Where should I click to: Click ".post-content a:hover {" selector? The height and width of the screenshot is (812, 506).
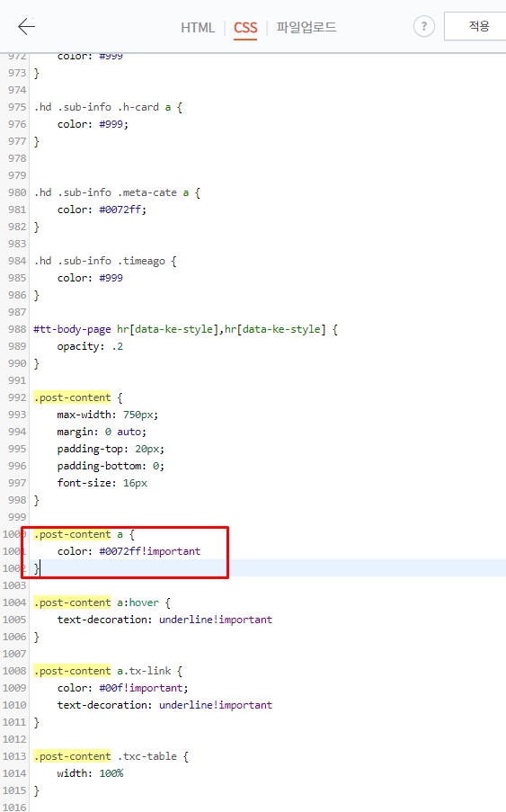102,602
